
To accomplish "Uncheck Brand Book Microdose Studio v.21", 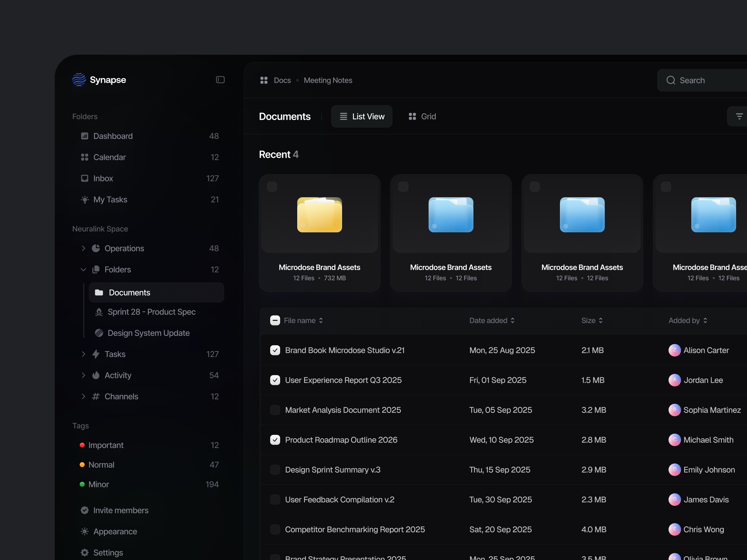I will pos(275,350).
